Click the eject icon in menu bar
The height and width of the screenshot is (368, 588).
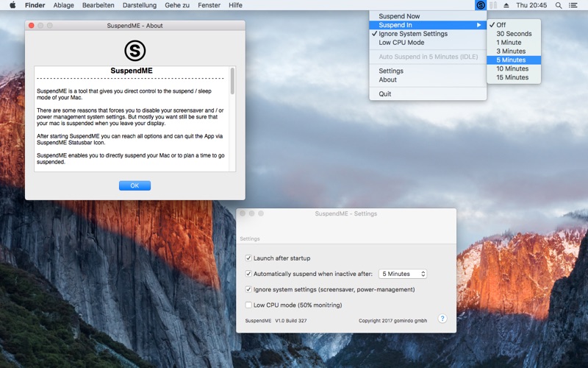506,5
